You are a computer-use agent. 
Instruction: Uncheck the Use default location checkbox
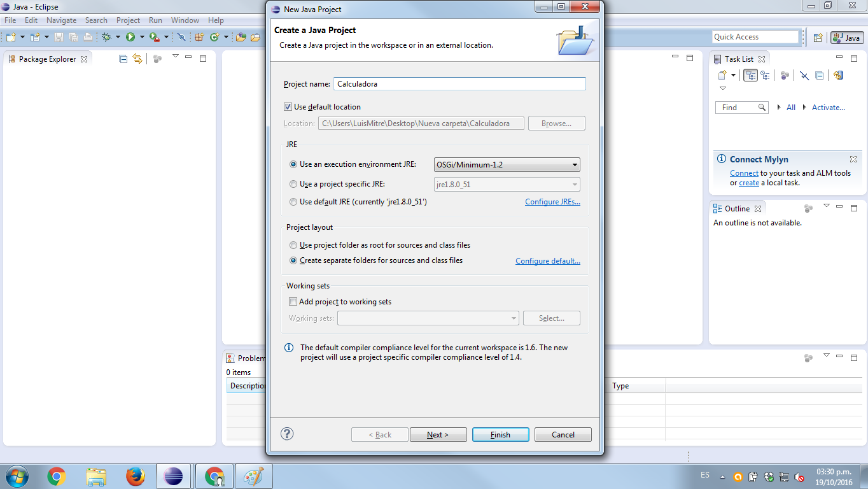click(288, 107)
